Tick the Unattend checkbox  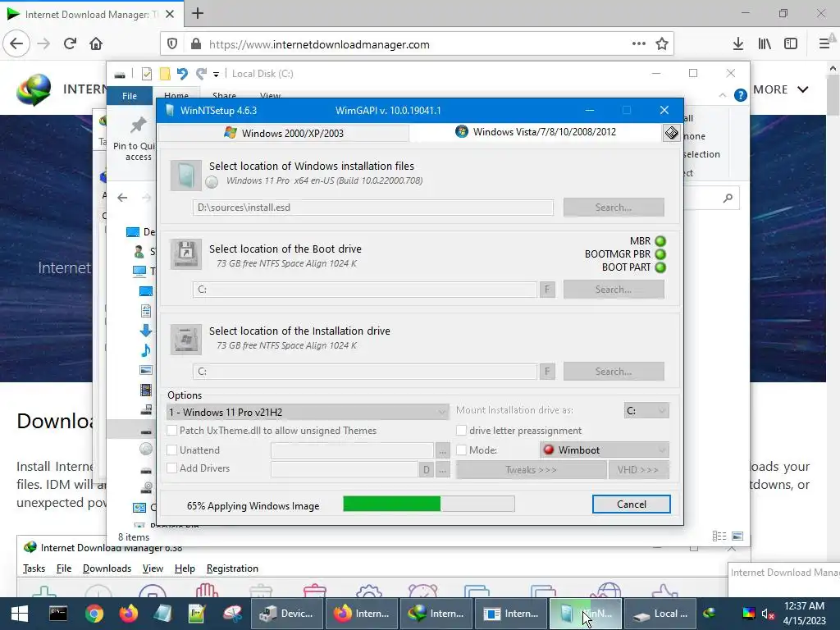point(172,450)
